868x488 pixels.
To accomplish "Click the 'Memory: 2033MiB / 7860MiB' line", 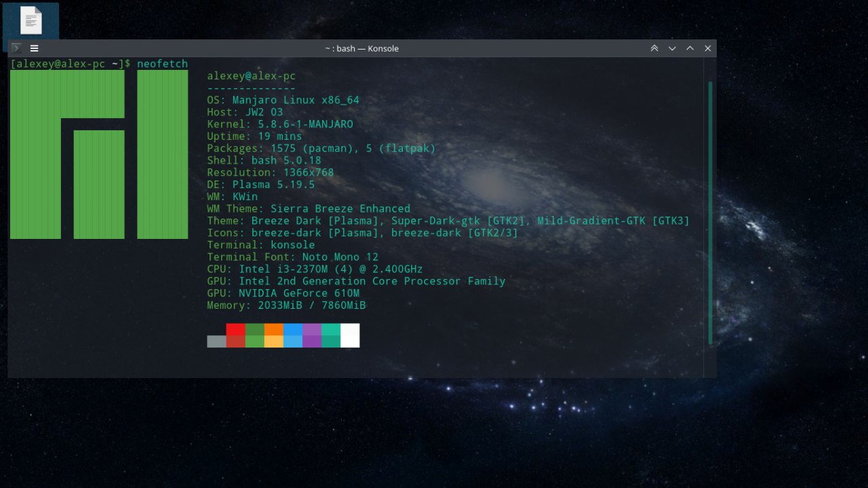I will [286, 305].
